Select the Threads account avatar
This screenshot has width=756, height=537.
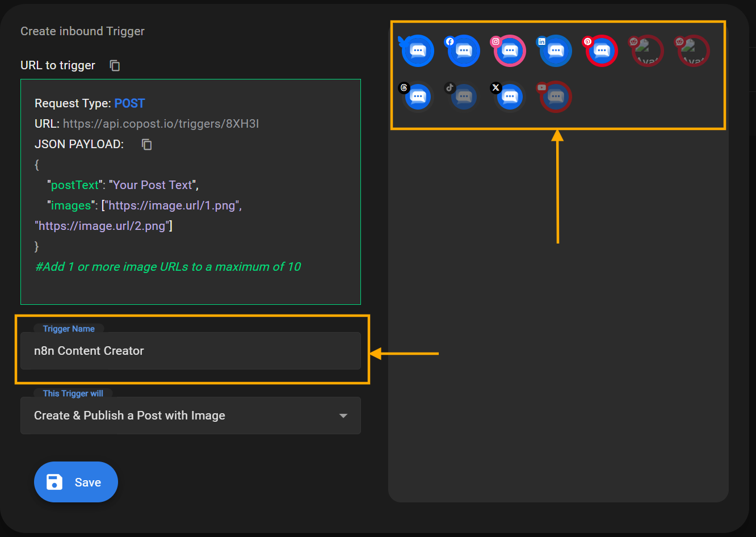tap(418, 97)
